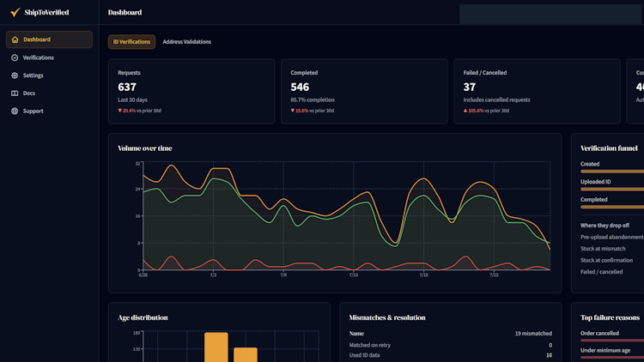Screen dimensions: 644x362
Task: Click the Support lifebuoy icon
Action: pos(15,111)
